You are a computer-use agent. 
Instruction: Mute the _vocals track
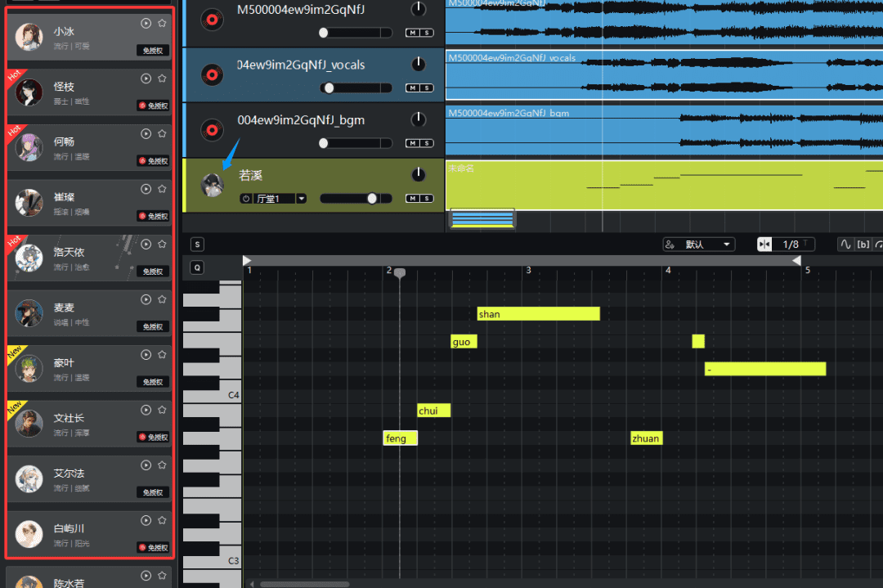pos(413,88)
